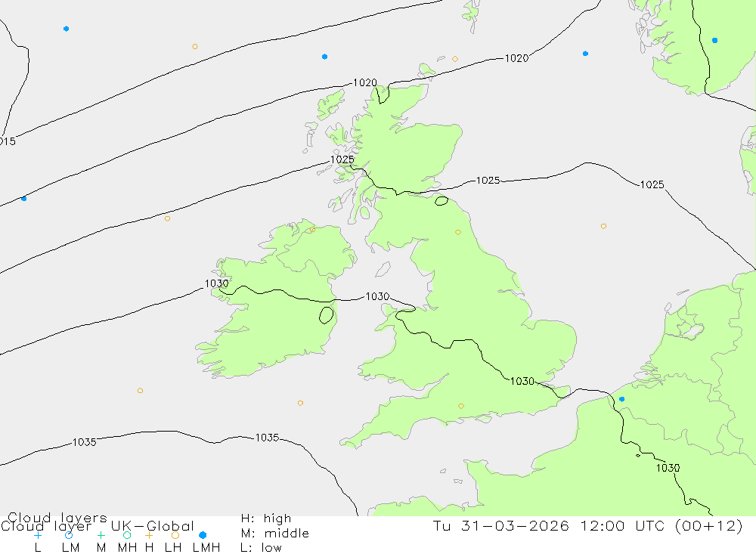Click the blue plus L cloud legend symbol
The height and width of the screenshot is (554, 756).
tap(38, 535)
